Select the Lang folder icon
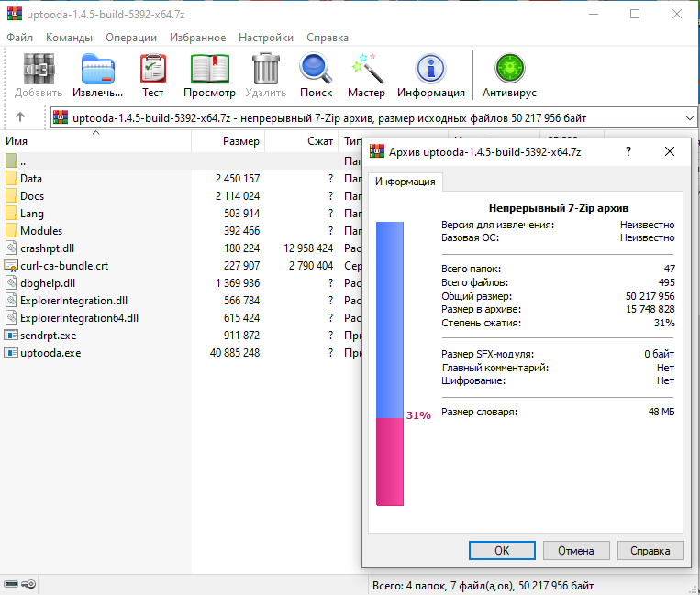The width and height of the screenshot is (700, 595). pos(11,214)
